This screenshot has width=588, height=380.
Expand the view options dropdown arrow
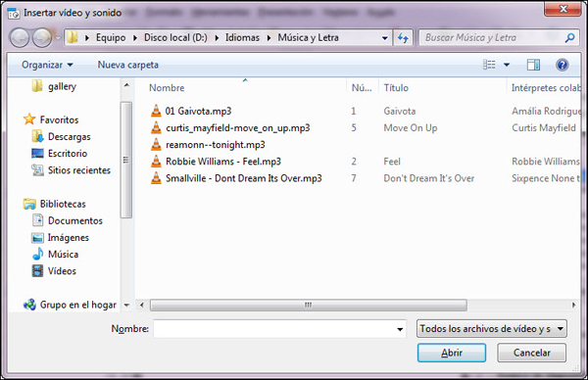(507, 65)
